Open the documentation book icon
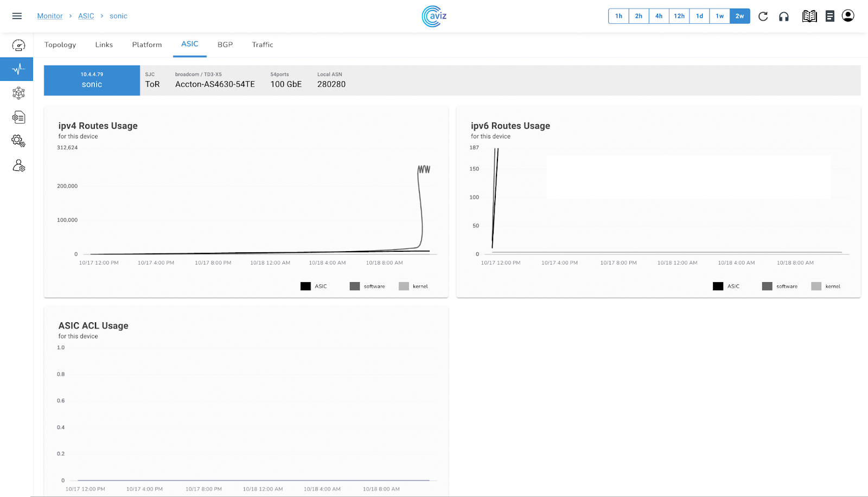The height and width of the screenshot is (497, 868). pos(809,16)
